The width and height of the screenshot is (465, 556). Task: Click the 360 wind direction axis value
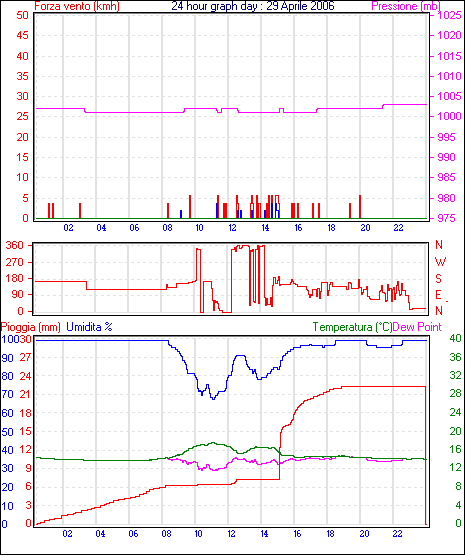pos(15,245)
